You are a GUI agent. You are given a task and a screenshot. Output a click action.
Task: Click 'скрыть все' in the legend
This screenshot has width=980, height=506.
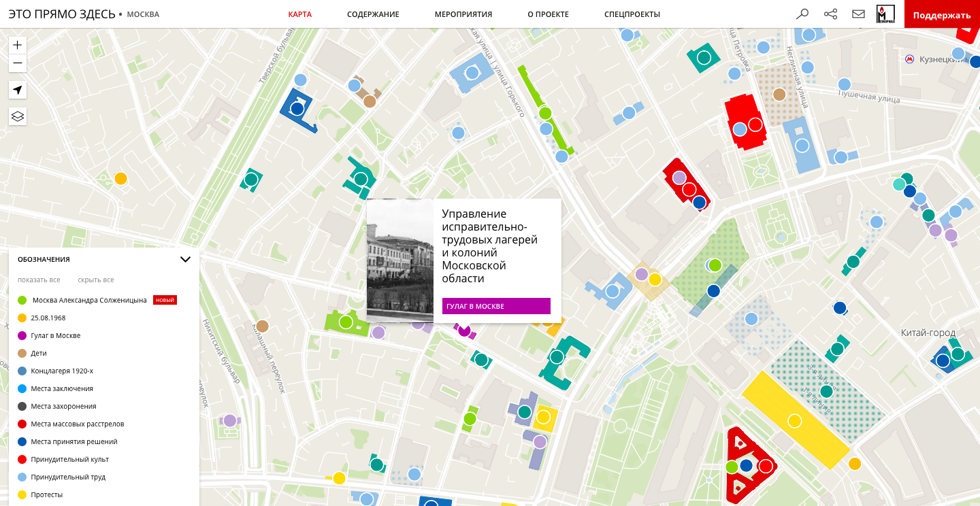(x=95, y=280)
